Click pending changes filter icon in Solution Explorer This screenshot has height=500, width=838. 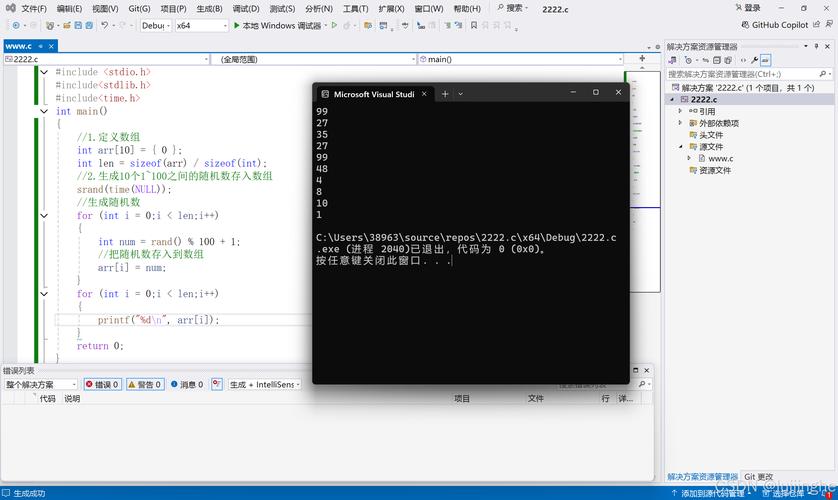(x=689, y=60)
